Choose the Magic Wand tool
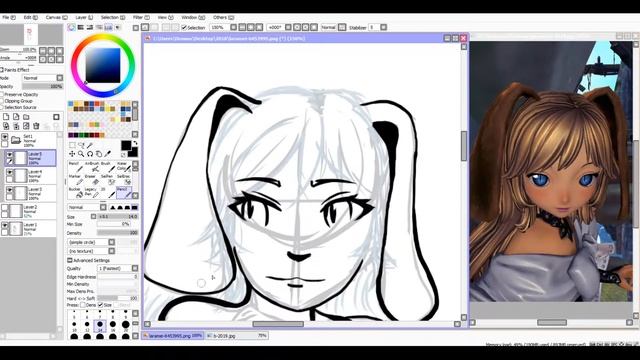Screen dimensions: 640x360 click(x=89, y=145)
